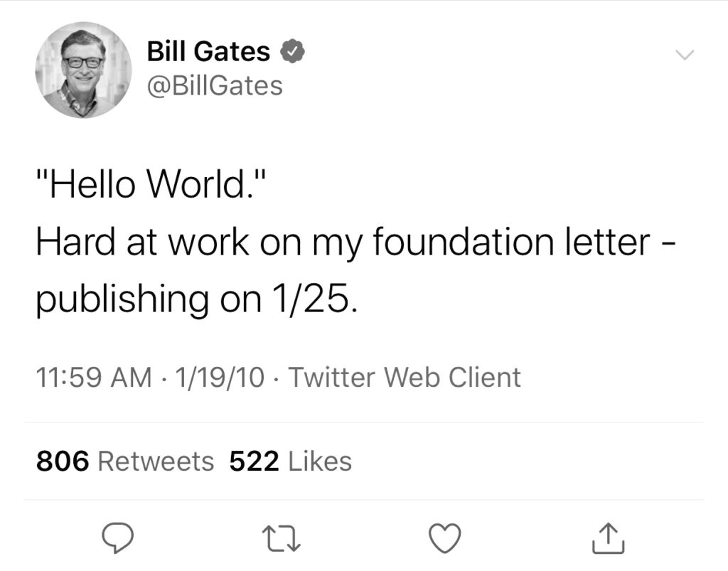Screen dimensions: 728x571
Task: Click the 522 like count number
Action: tap(254, 461)
